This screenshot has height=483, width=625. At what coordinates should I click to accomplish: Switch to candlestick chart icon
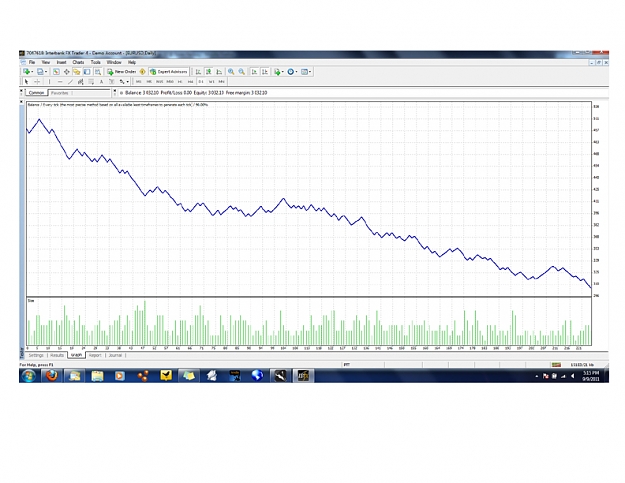(208, 72)
